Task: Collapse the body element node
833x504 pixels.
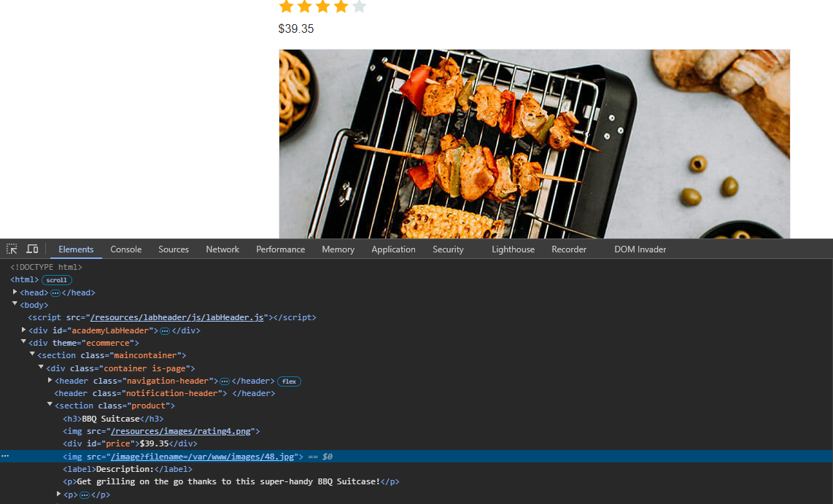Action: [15, 304]
